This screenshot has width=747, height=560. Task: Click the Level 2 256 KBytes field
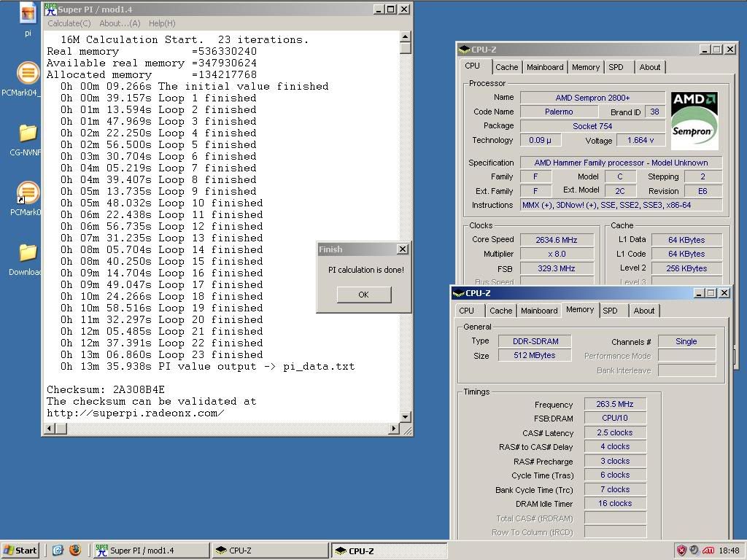(x=686, y=268)
